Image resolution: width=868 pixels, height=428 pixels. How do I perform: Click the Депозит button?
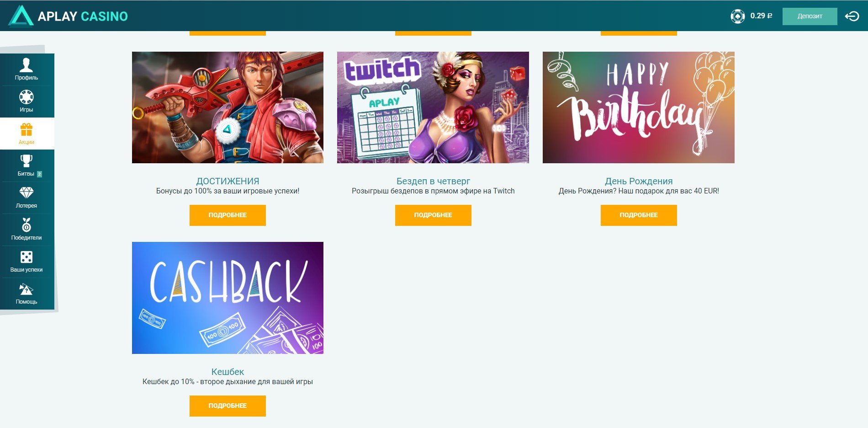[x=810, y=16]
